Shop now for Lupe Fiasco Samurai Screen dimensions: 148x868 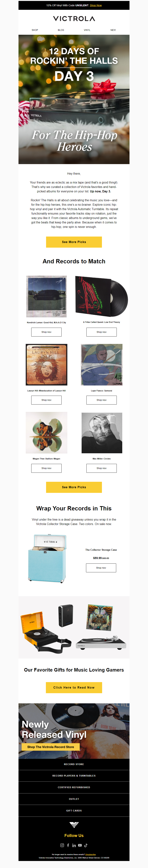click(102, 400)
